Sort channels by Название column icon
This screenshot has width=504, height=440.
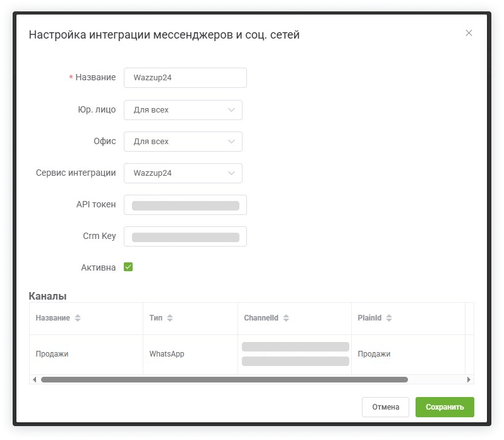[78, 318]
